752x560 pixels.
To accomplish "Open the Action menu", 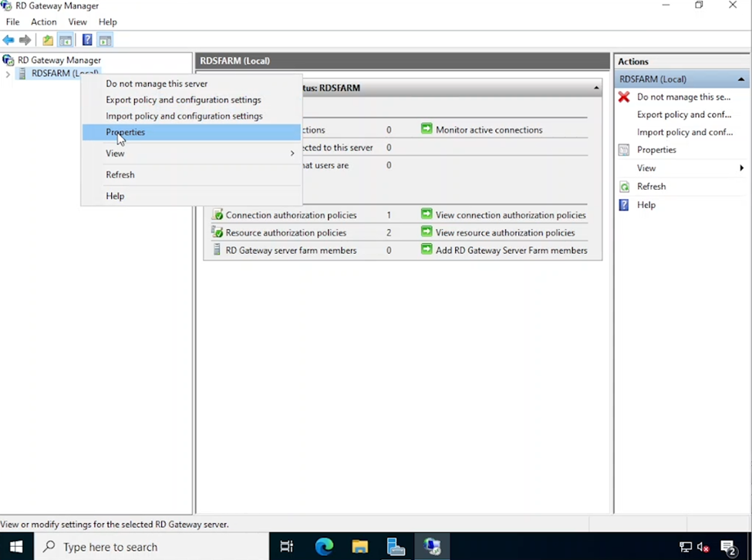I will click(44, 22).
